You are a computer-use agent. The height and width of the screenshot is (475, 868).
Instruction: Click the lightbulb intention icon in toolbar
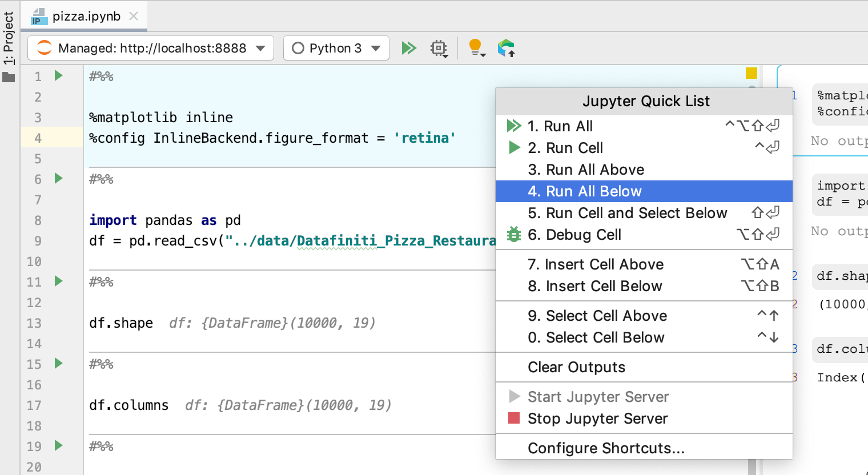[x=475, y=47]
